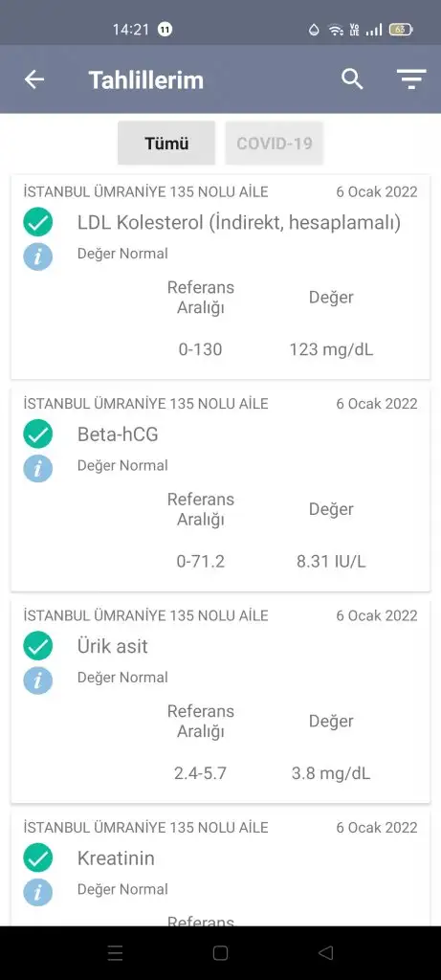Switch to the COVID-19 tab
Viewport: 441px width, 980px height.
pos(275,144)
